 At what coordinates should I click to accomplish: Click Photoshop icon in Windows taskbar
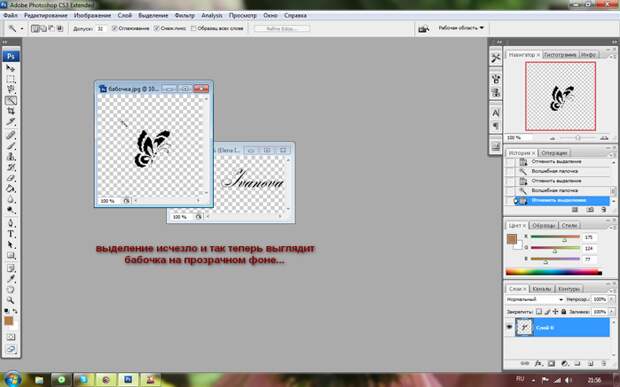(x=128, y=380)
